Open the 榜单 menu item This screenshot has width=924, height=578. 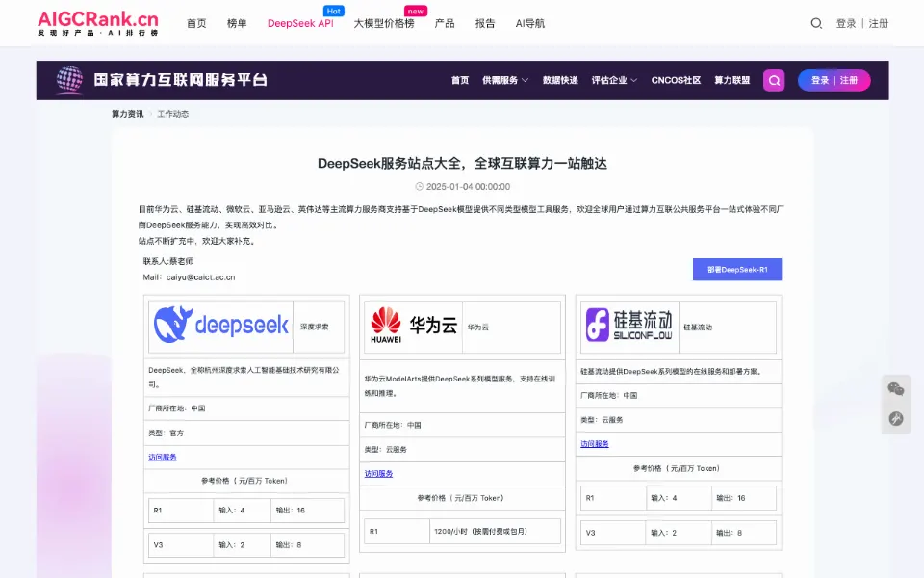tap(237, 23)
